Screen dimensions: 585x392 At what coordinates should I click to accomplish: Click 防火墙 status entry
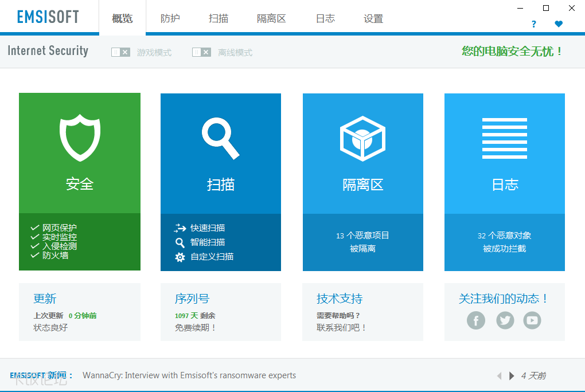(x=55, y=256)
